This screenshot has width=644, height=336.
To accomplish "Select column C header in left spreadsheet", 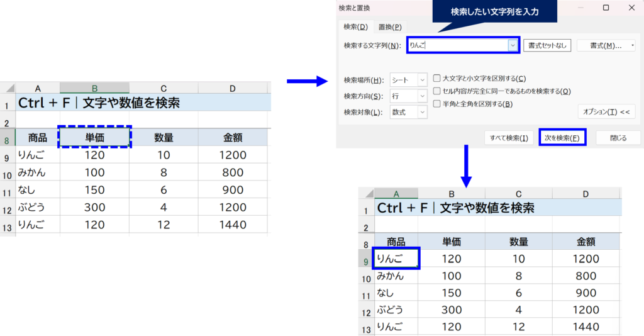I will (x=164, y=88).
